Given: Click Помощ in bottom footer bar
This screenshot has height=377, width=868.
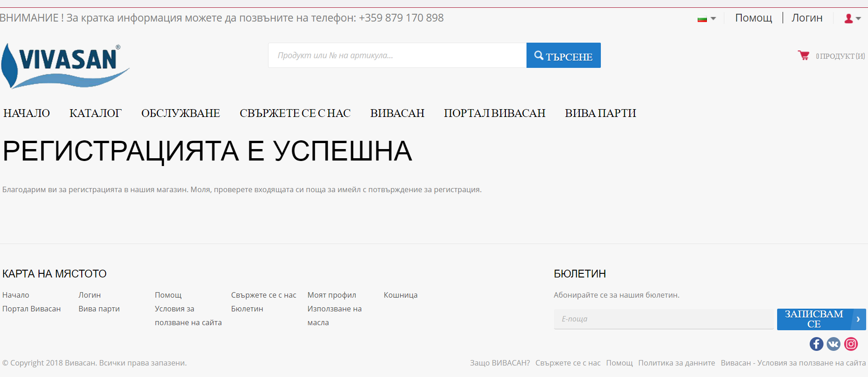Looking at the screenshot, I should coord(619,363).
